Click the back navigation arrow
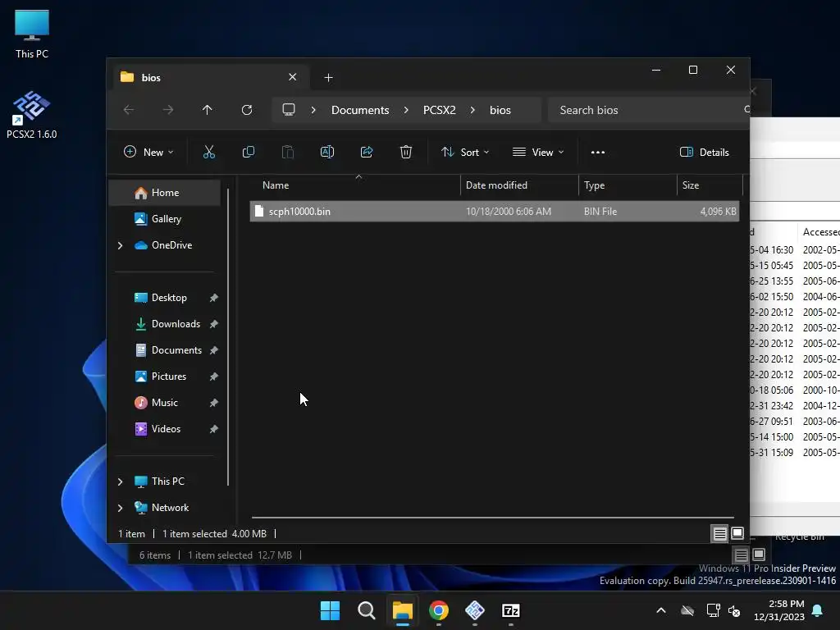Viewport: 840px width, 630px height. [129, 110]
